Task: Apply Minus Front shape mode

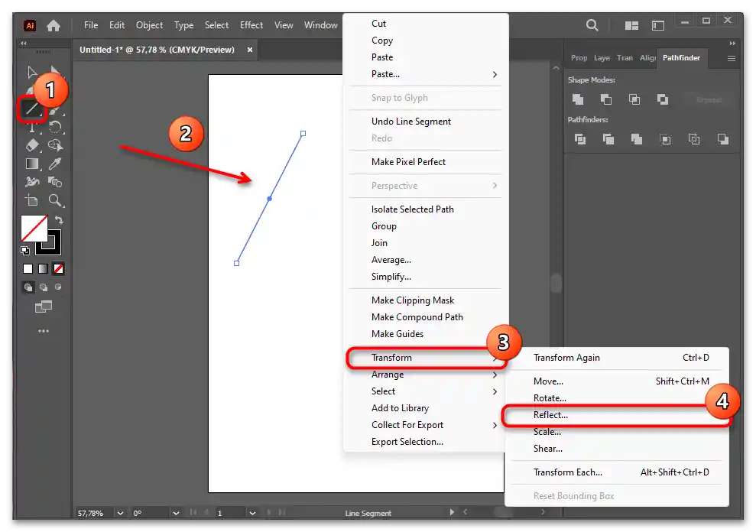Action: coord(606,99)
